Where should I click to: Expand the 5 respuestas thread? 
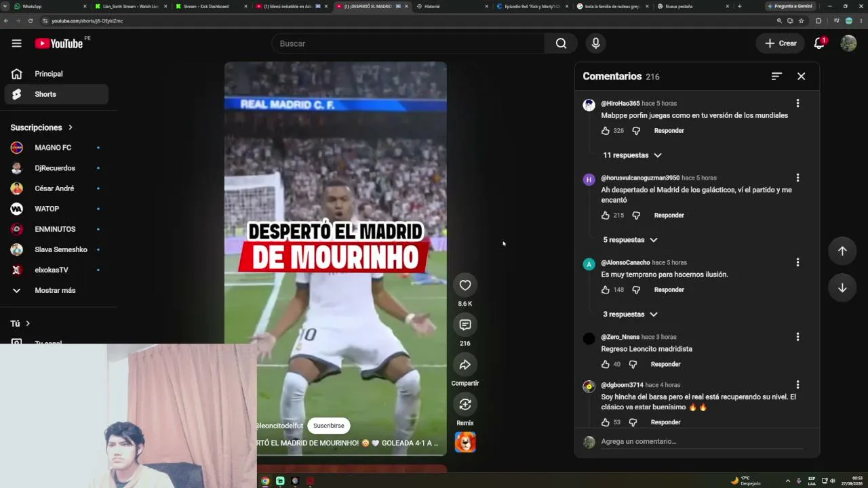tap(630, 240)
